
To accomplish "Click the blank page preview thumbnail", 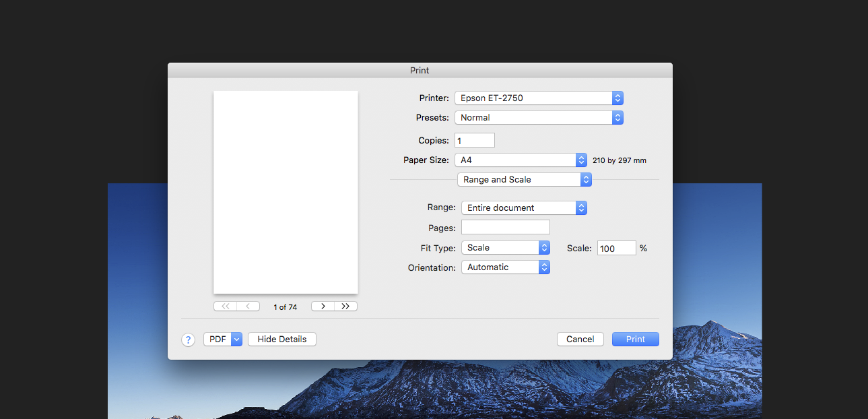I will click(286, 193).
